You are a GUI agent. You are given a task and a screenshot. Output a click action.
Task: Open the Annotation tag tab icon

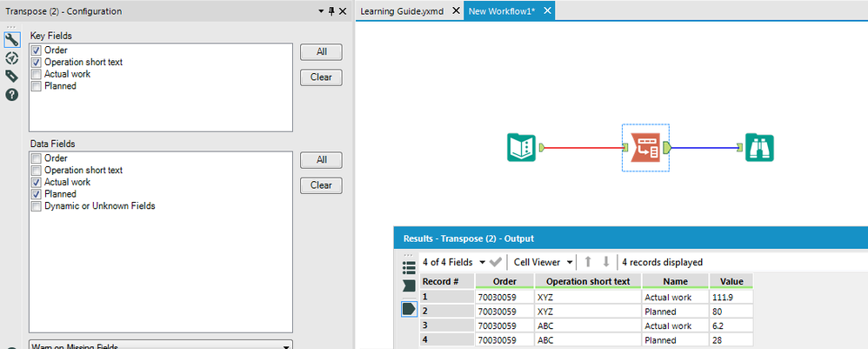point(11,77)
